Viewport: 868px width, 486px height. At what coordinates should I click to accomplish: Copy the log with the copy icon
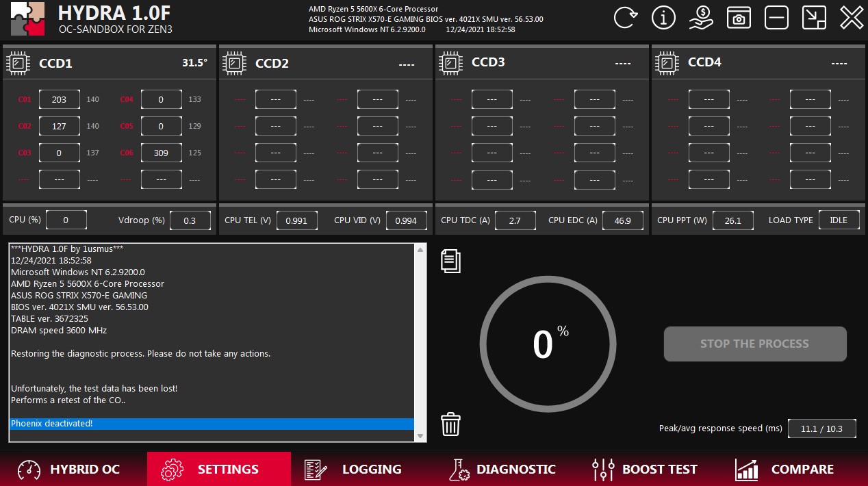pos(450,261)
